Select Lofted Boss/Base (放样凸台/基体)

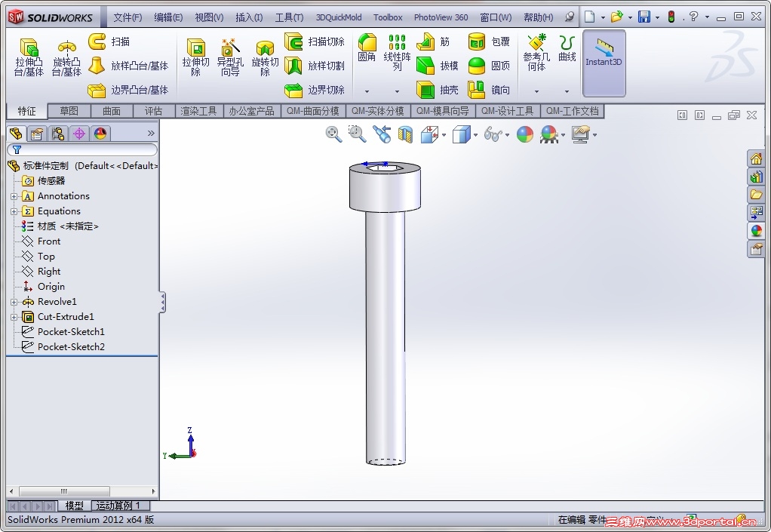click(x=128, y=66)
